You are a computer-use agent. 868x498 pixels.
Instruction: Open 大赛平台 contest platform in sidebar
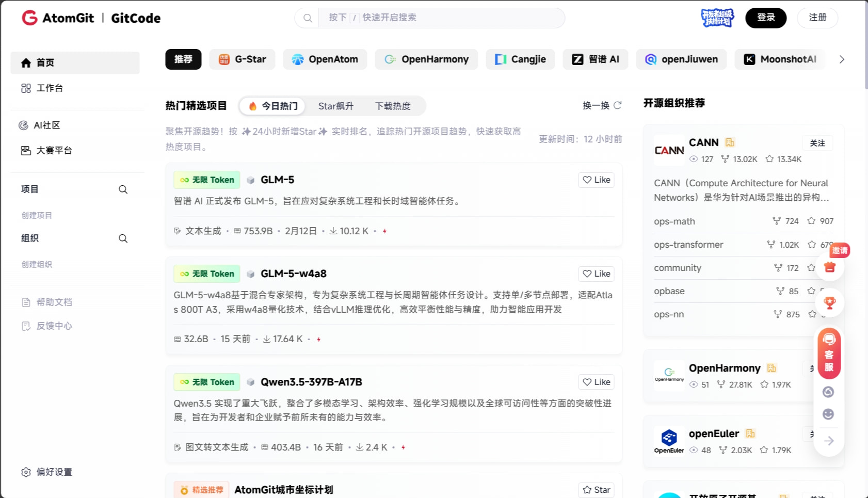[x=75, y=151]
